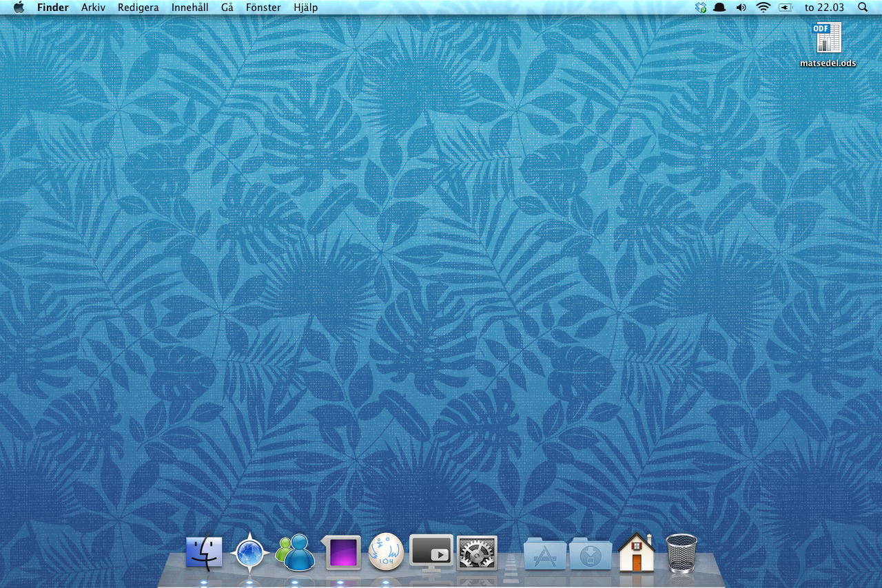Click the bowler hat menu bar icon
882x588 pixels.
click(719, 8)
